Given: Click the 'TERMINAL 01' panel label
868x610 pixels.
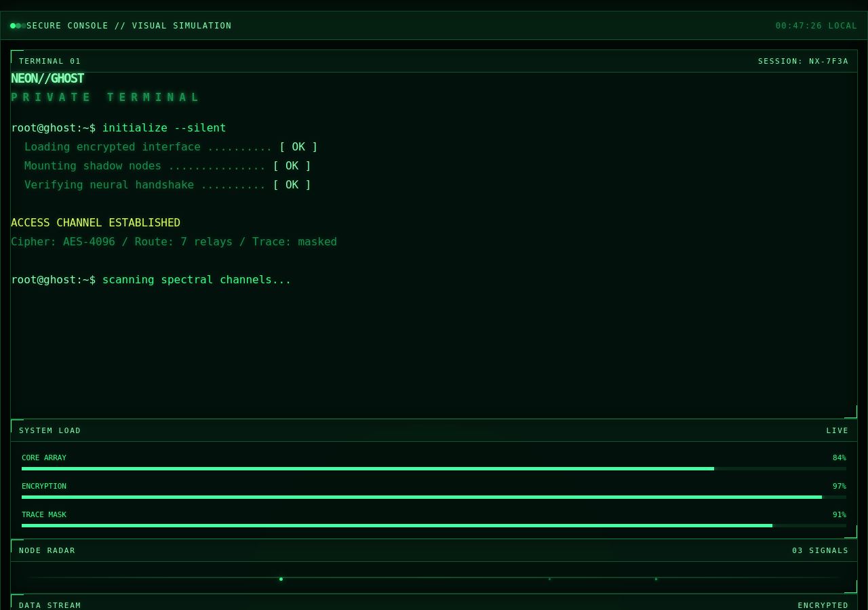Looking at the screenshot, I should click(50, 61).
